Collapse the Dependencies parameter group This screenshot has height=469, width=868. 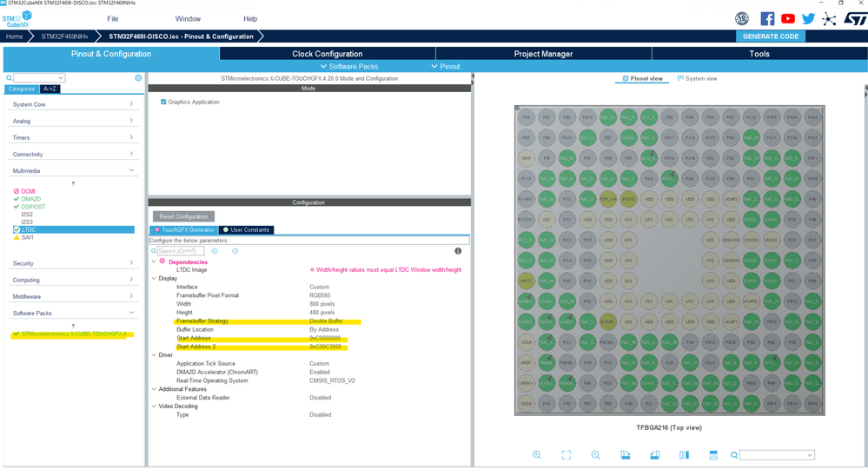[154, 261]
